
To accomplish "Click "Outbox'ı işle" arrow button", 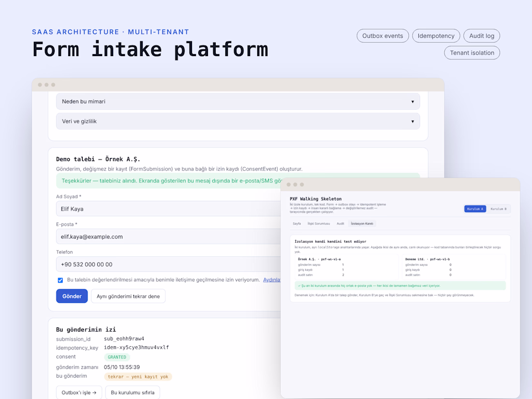I will click(x=79, y=393).
